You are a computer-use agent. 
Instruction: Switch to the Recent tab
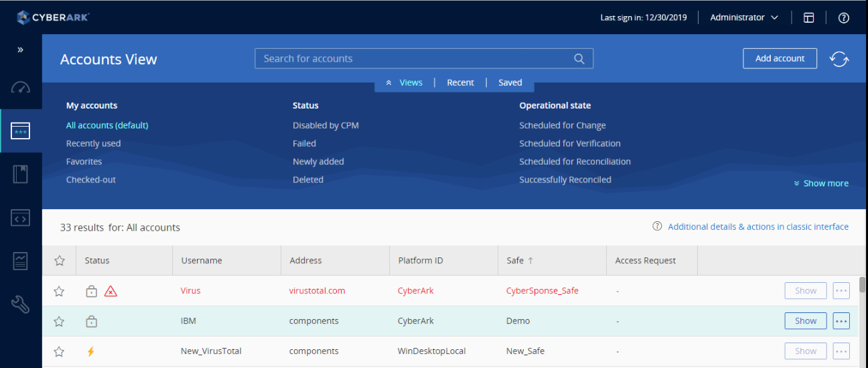(x=460, y=82)
